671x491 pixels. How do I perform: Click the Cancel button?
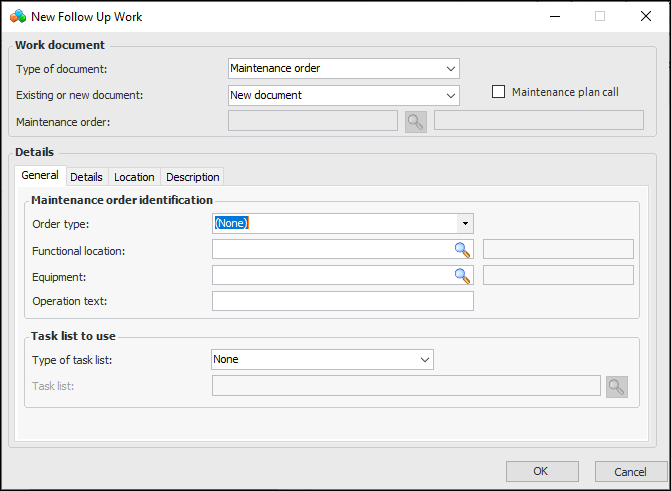[x=630, y=471]
